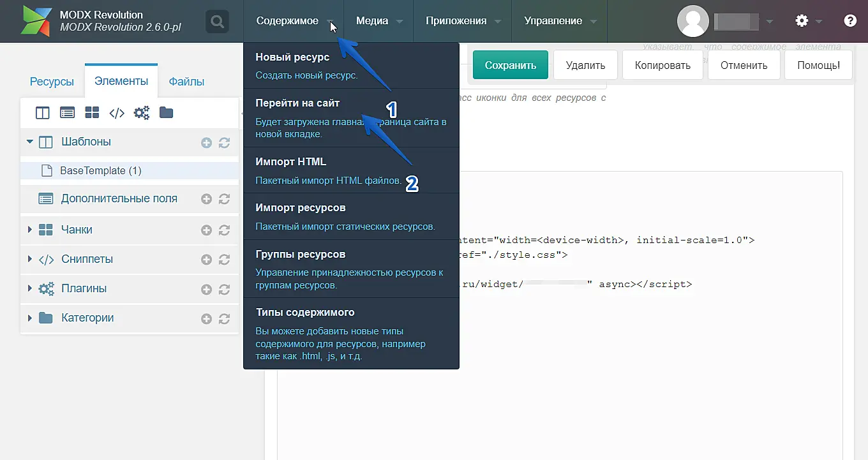Open the settings gear icon menu

802,21
